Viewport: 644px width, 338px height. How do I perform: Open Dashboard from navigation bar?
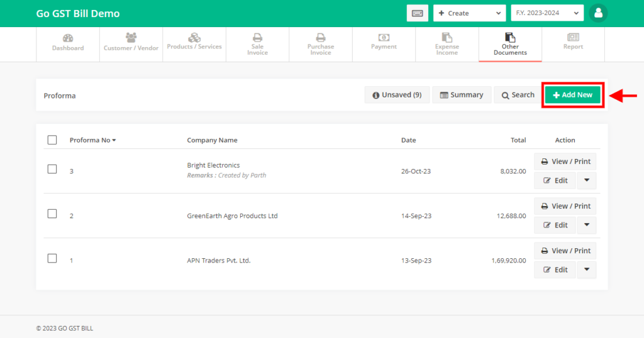pos(68,44)
